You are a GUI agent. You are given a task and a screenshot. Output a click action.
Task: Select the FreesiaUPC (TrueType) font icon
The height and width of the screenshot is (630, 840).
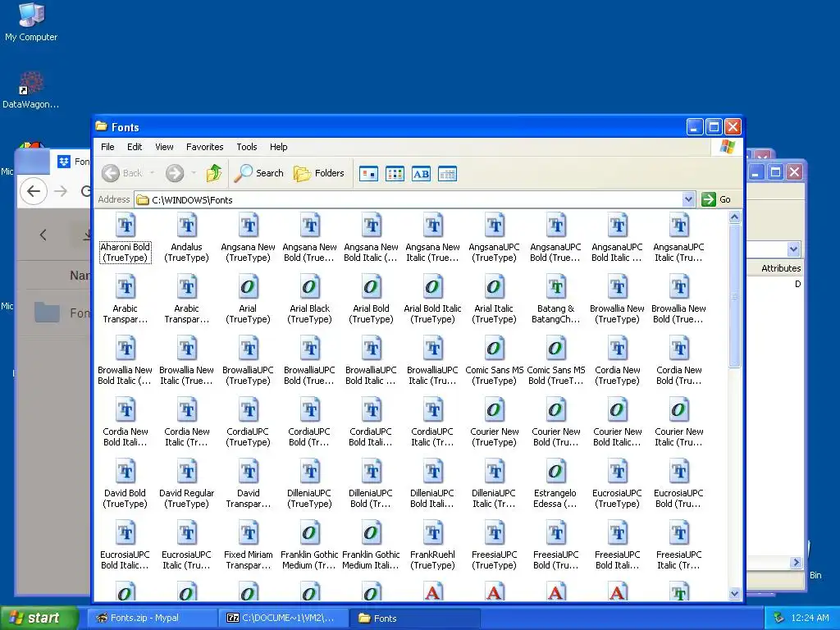click(495, 533)
